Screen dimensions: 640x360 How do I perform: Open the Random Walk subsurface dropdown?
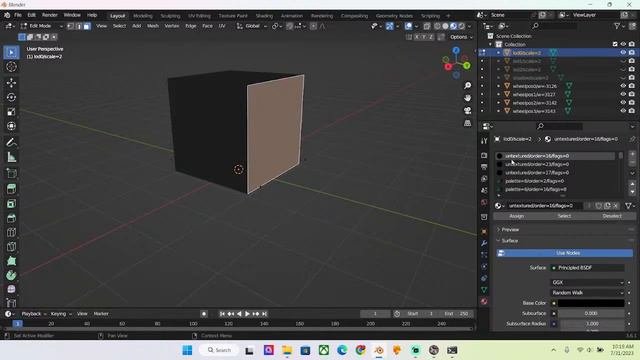click(588, 293)
